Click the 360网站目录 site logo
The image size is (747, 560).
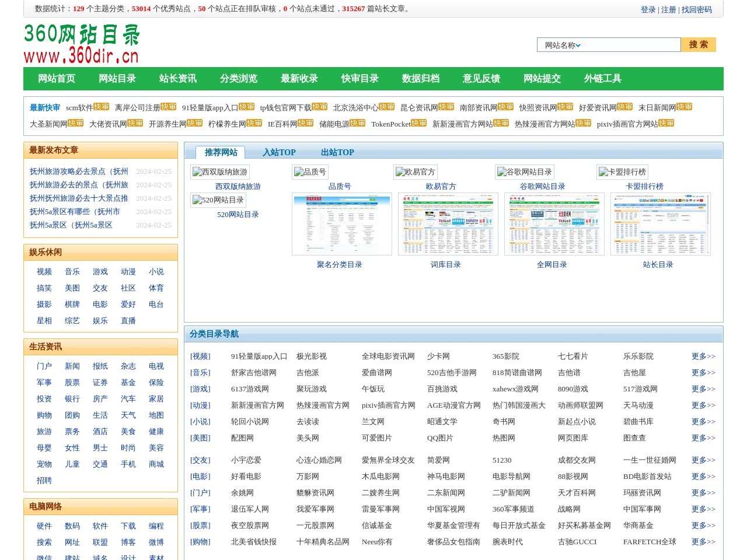[82, 44]
